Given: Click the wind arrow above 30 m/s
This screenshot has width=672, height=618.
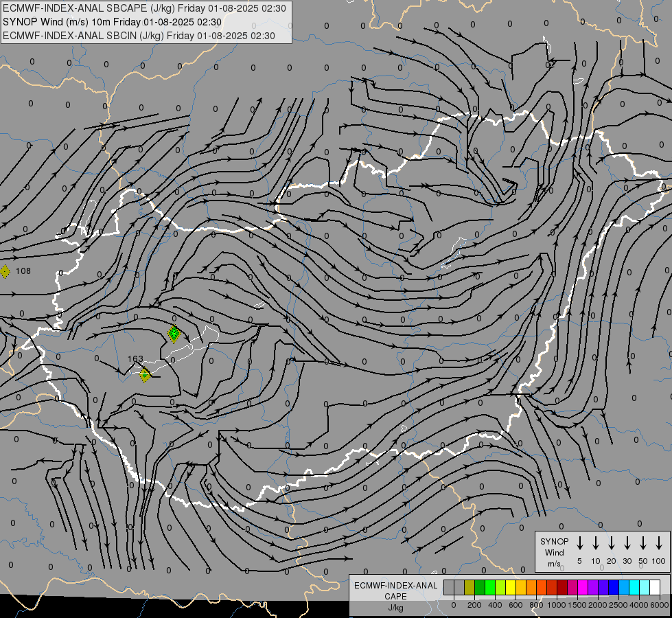Looking at the screenshot, I should [627, 543].
